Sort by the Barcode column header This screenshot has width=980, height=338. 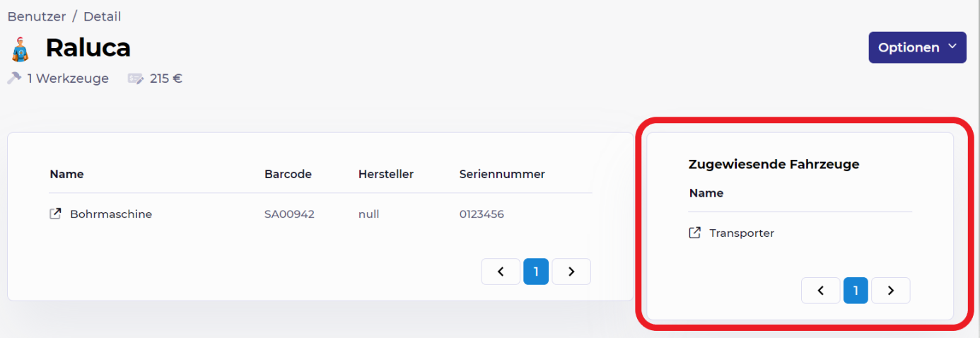288,174
